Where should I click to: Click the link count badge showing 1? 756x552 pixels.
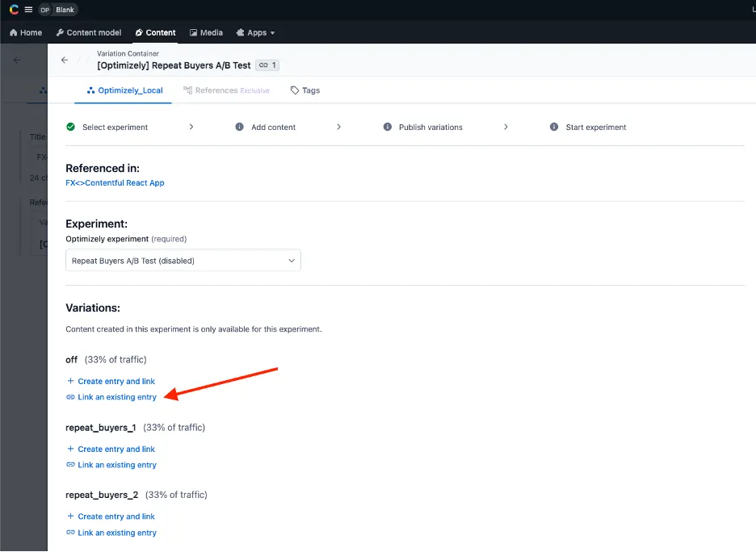pos(267,65)
